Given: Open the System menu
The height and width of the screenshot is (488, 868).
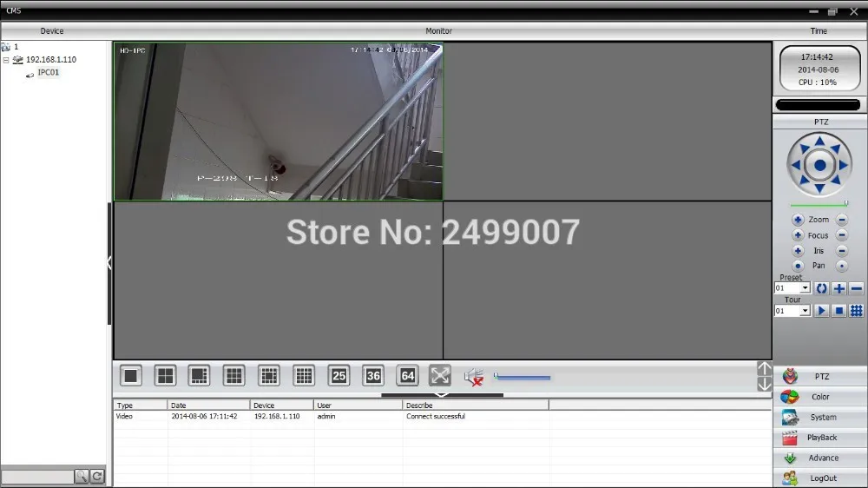Looking at the screenshot, I should (x=820, y=417).
